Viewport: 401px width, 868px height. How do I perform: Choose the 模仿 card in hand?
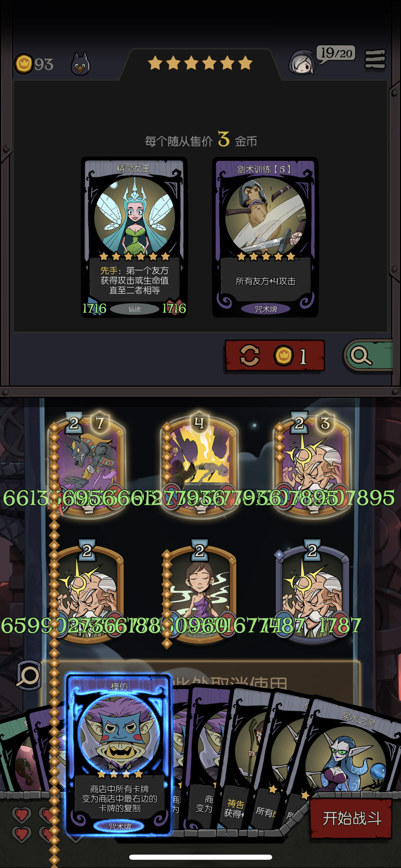tap(119, 755)
